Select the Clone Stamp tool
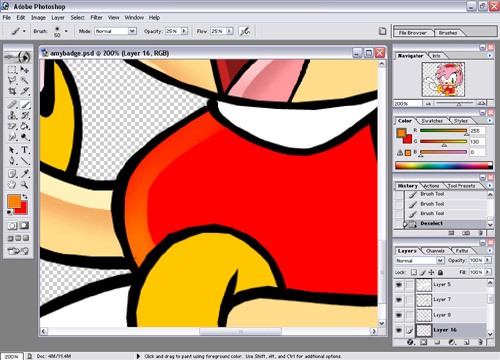The image size is (500, 360). point(12,115)
